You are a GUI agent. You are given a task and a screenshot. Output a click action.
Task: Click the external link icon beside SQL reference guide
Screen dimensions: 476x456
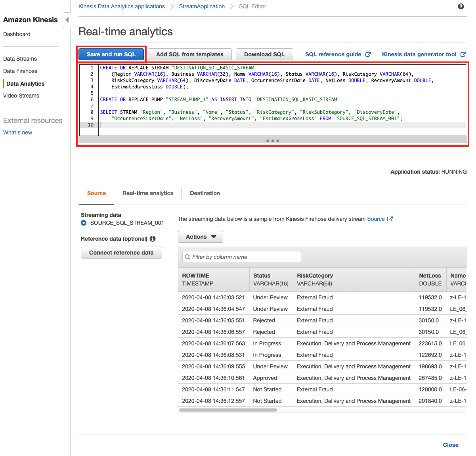(x=369, y=54)
